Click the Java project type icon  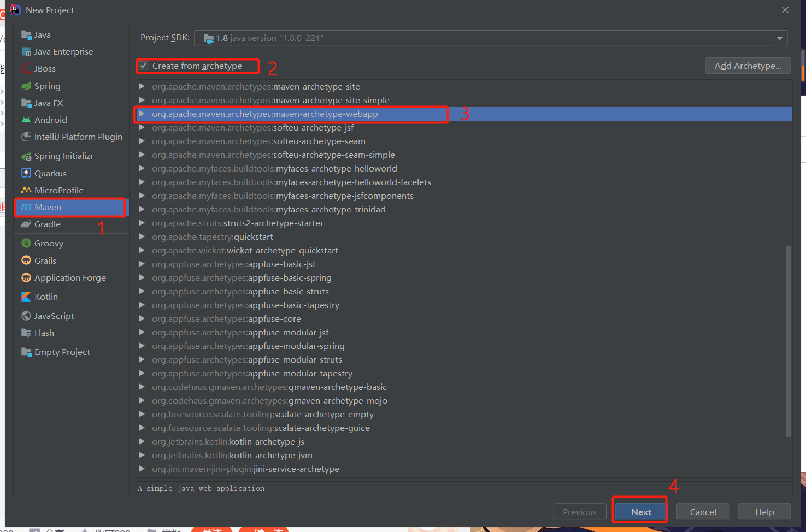pyautogui.click(x=26, y=35)
